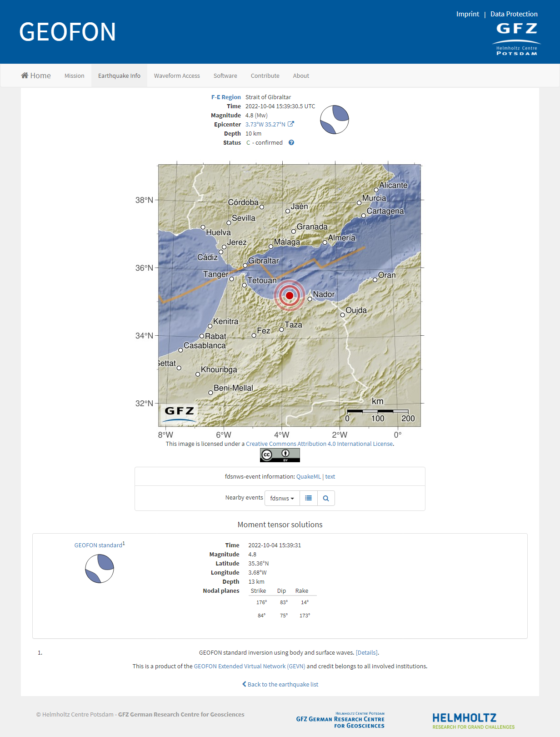Click the time 2022-10-04 15:39:30.5 UTC
This screenshot has width=560, height=737.
click(x=280, y=106)
